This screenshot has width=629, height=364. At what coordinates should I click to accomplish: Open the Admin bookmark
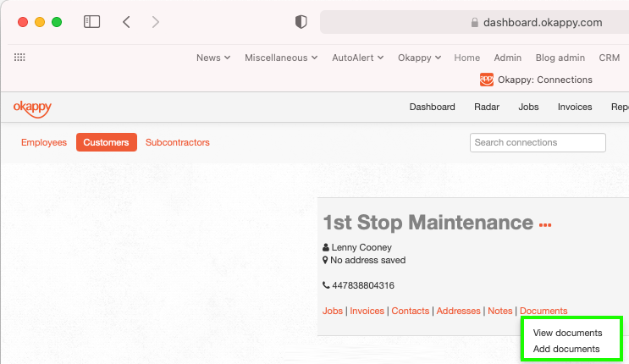[507, 58]
